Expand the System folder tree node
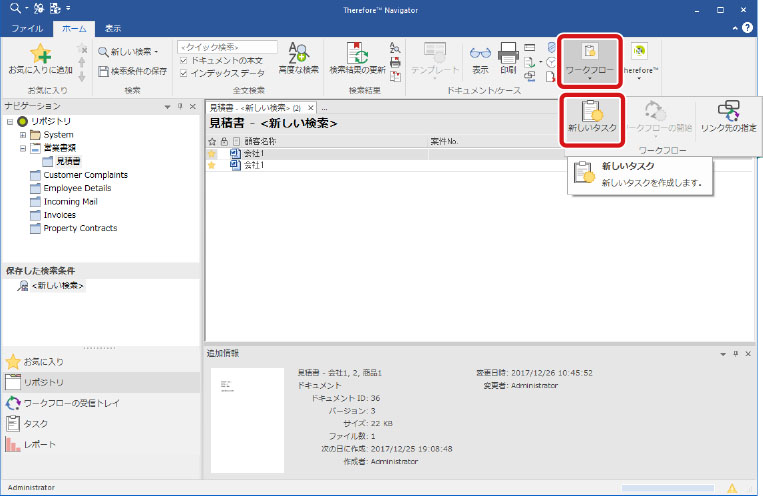The width and height of the screenshot is (763, 496). 23,135
